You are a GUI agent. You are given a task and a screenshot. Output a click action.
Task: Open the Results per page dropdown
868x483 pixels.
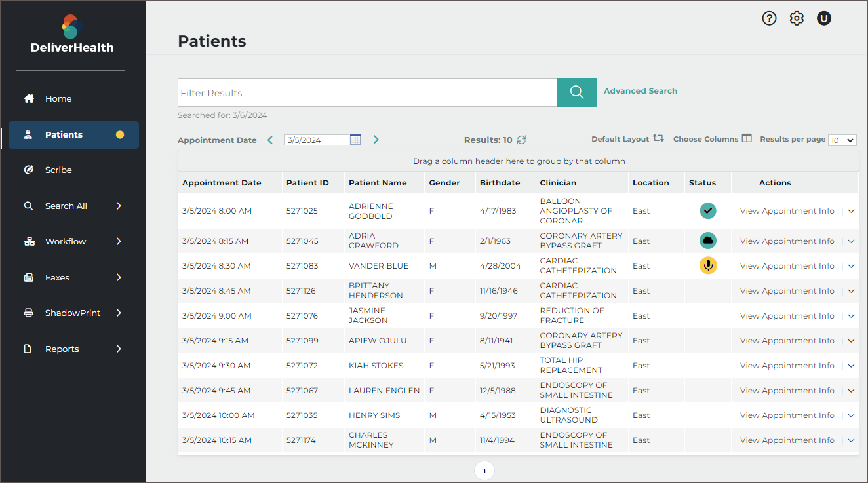tap(842, 140)
